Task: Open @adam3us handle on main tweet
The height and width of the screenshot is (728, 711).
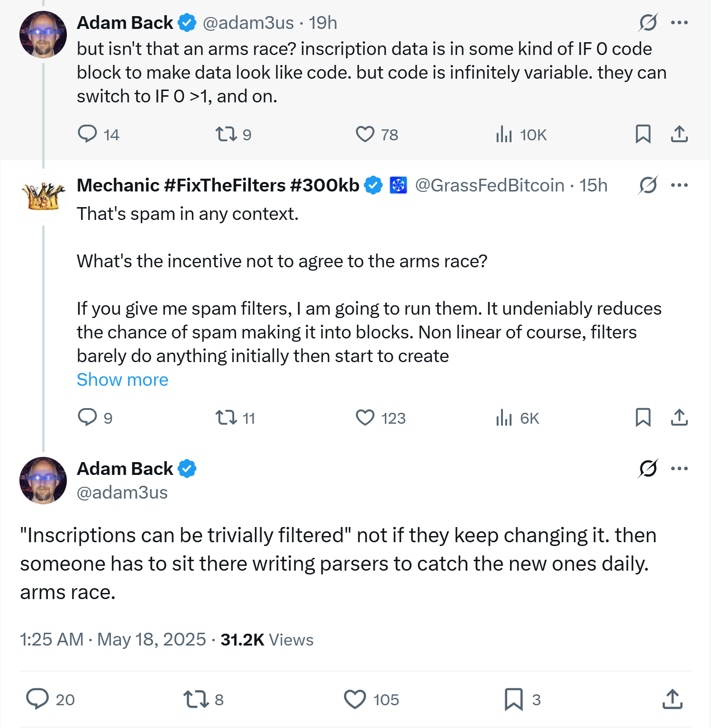Action: (x=122, y=492)
